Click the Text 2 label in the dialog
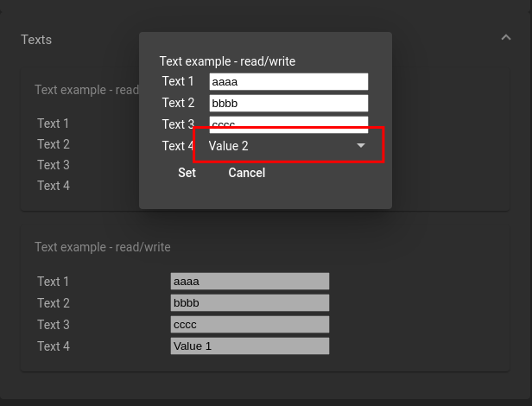Screen dimensions: 532x406 coord(178,103)
